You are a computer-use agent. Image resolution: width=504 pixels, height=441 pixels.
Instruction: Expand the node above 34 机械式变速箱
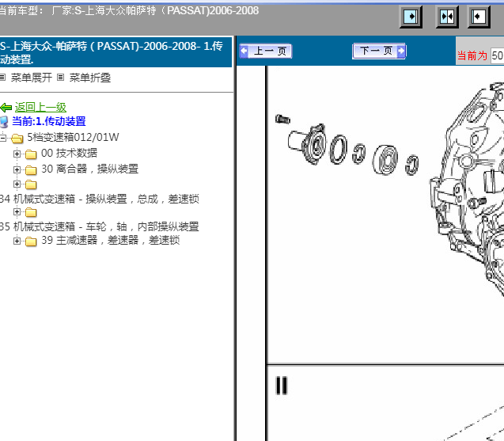click(x=17, y=184)
